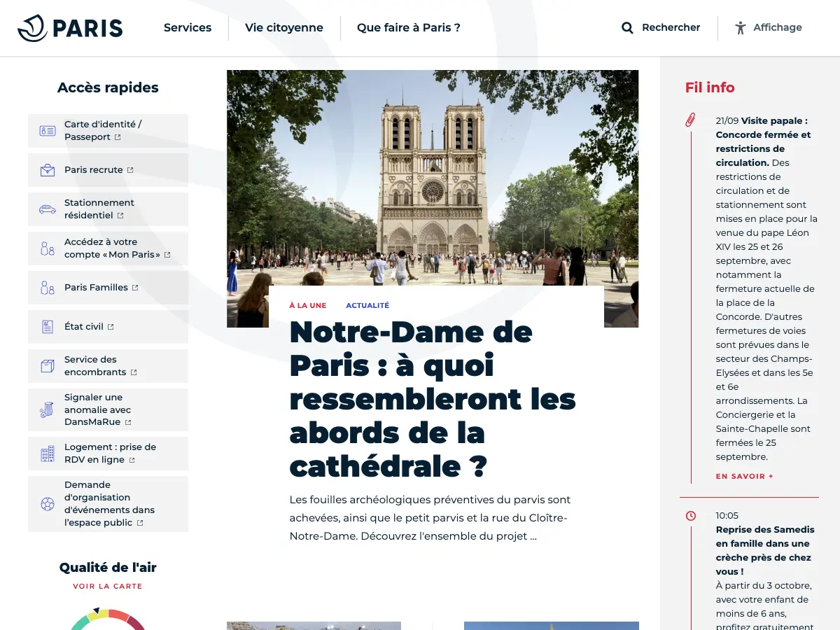
Task: Open the Affichage display settings
Action: tap(769, 28)
